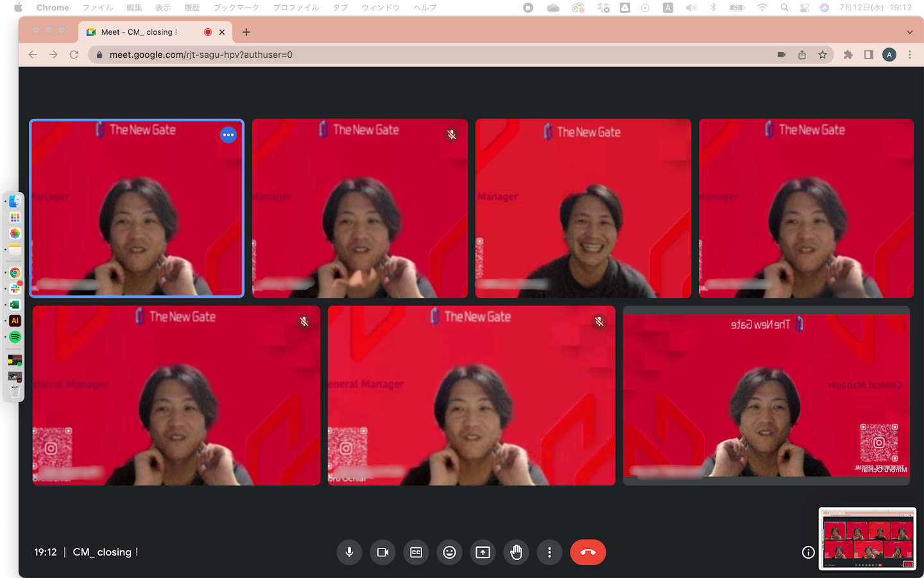Expand the Chrome tab search chevron
The height and width of the screenshot is (578, 924).
coord(909,32)
